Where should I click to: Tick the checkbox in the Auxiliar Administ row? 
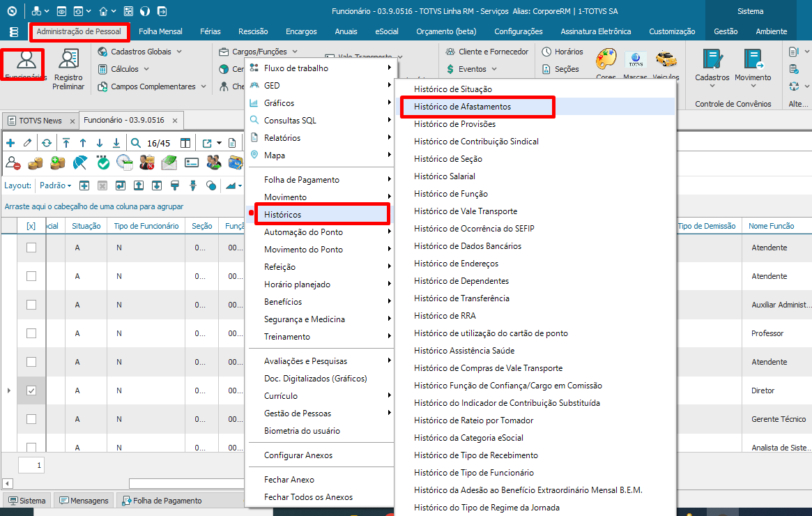click(x=31, y=305)
